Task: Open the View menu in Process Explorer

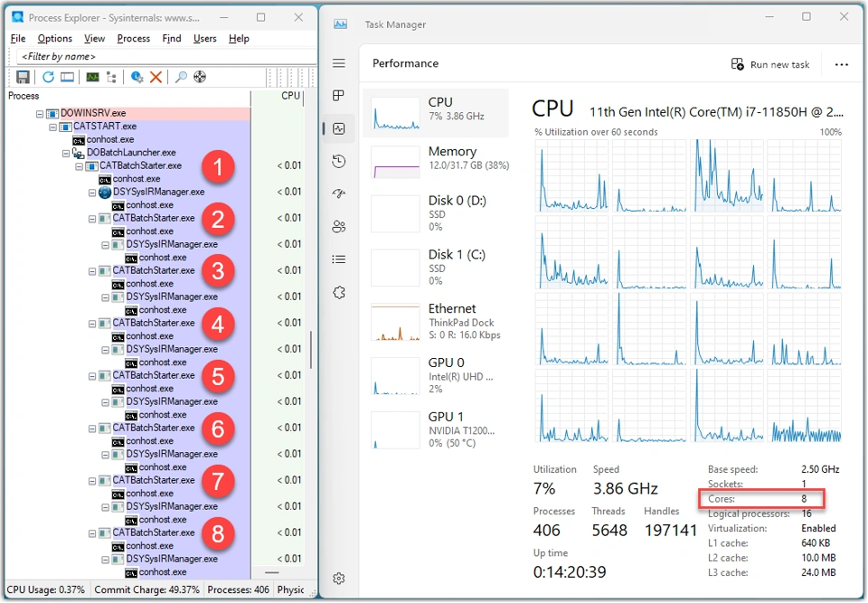Action: 95,38
